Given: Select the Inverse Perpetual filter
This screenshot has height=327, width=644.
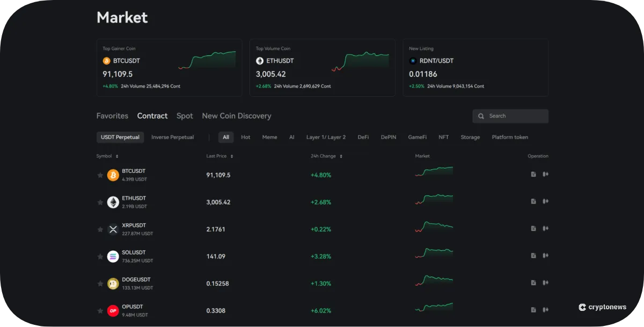Looking at the screenshot, I should click(x=172, y=137).
